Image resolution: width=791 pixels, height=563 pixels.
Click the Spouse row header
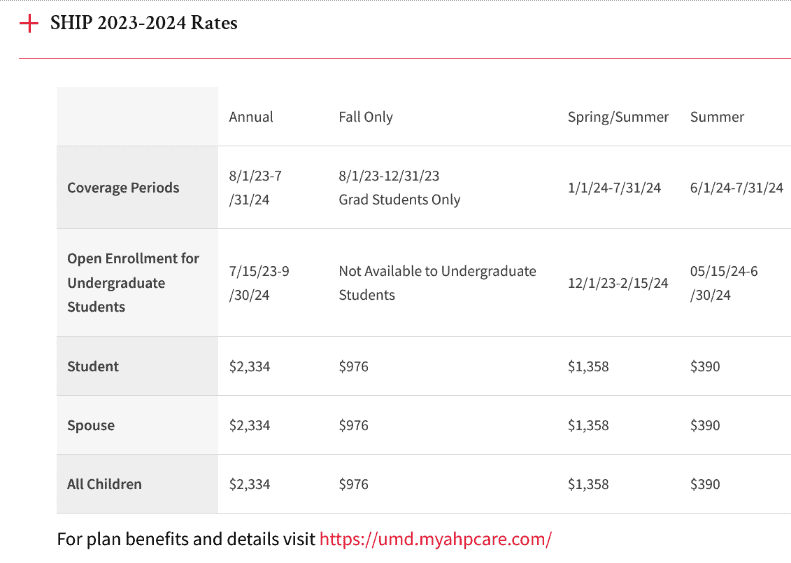pos(91,426)
